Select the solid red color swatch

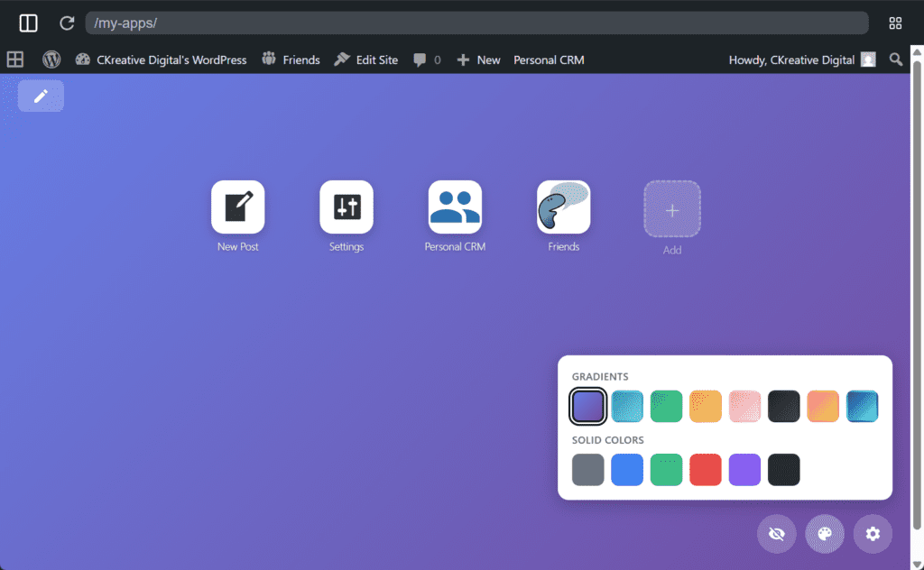pos(706,470)
